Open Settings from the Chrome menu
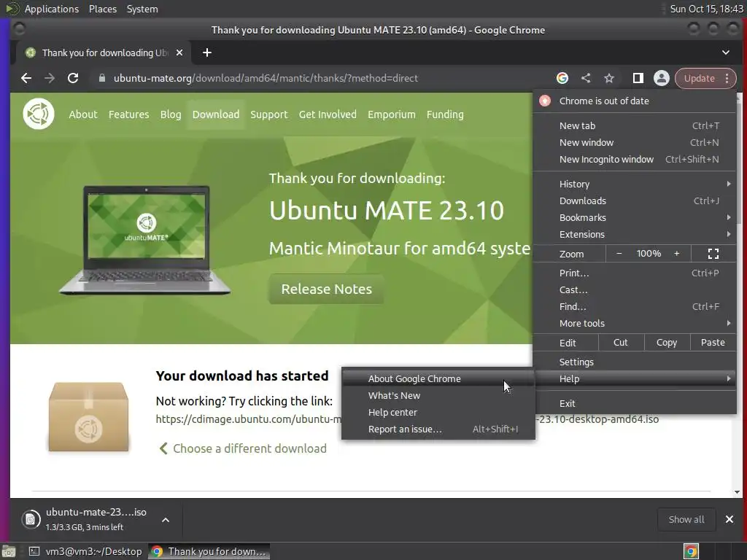This screenshot has width=747, height=560. click(634, 362)
